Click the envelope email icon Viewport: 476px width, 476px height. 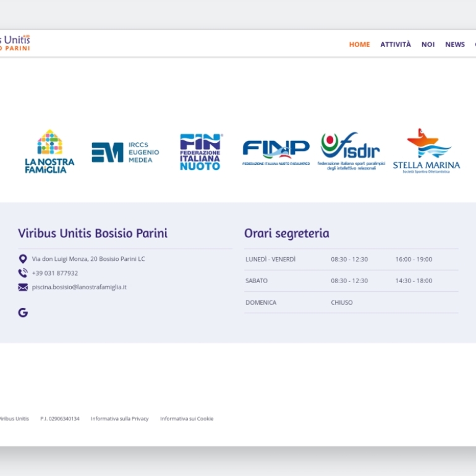(23, 287)
